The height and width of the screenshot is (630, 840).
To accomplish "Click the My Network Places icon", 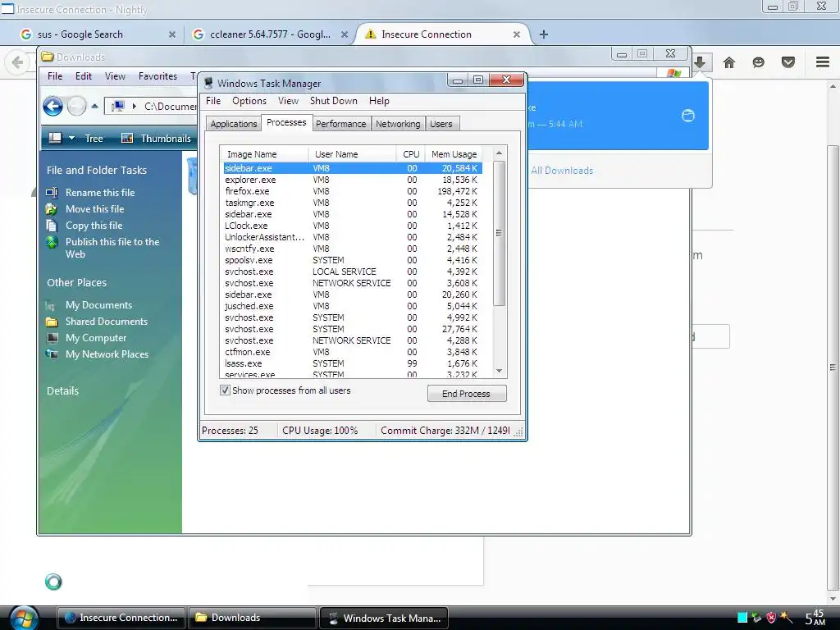I will [52, 354].
